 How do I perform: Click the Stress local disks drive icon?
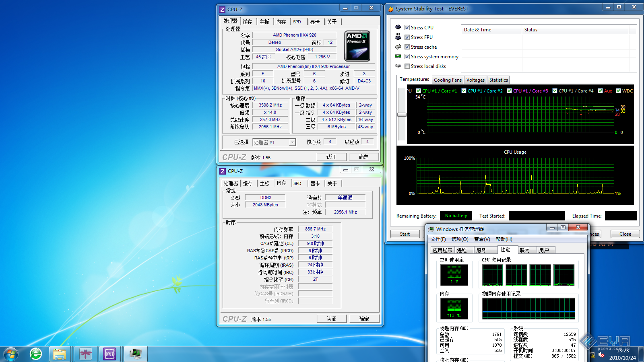point(398,66)
